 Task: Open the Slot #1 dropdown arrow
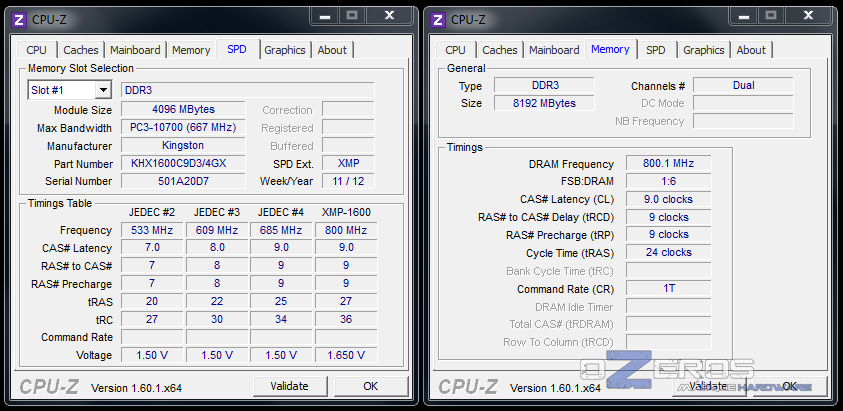[103, 90]
